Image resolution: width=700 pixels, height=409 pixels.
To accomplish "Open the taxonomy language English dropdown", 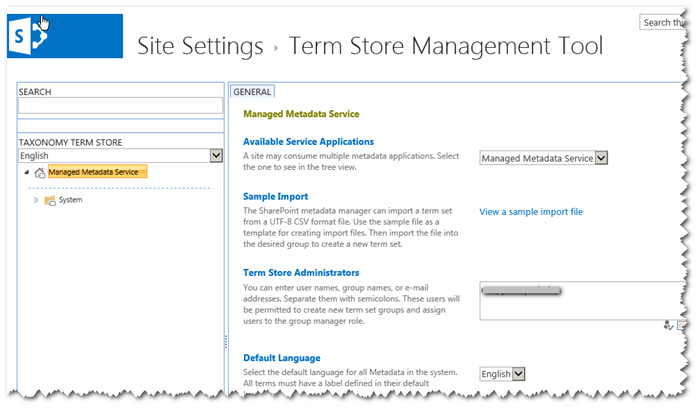I will click(x=216, y=155).
